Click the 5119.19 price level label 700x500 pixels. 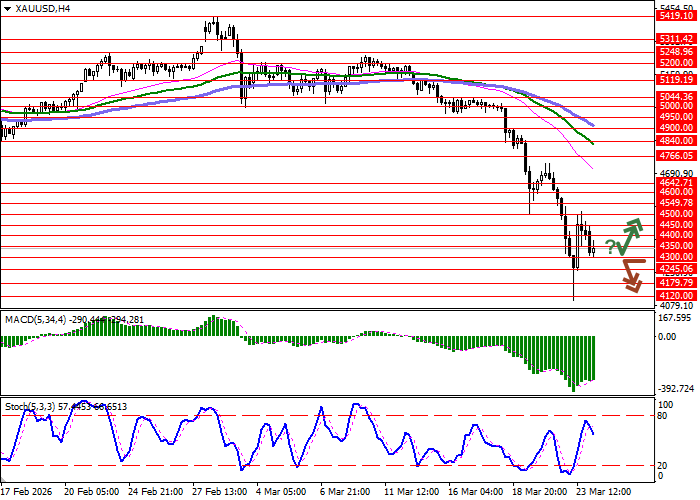(672, 79)
